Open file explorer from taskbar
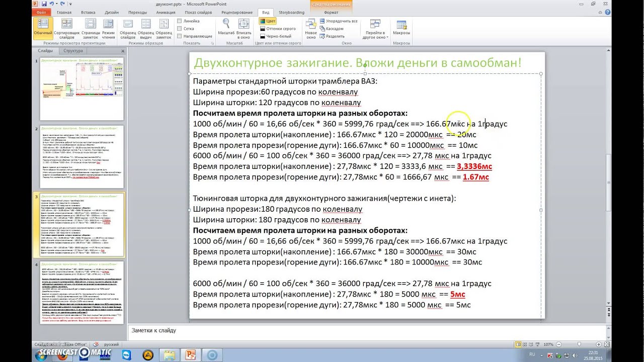Screen dimensions: 644x362 pos(170,355)
